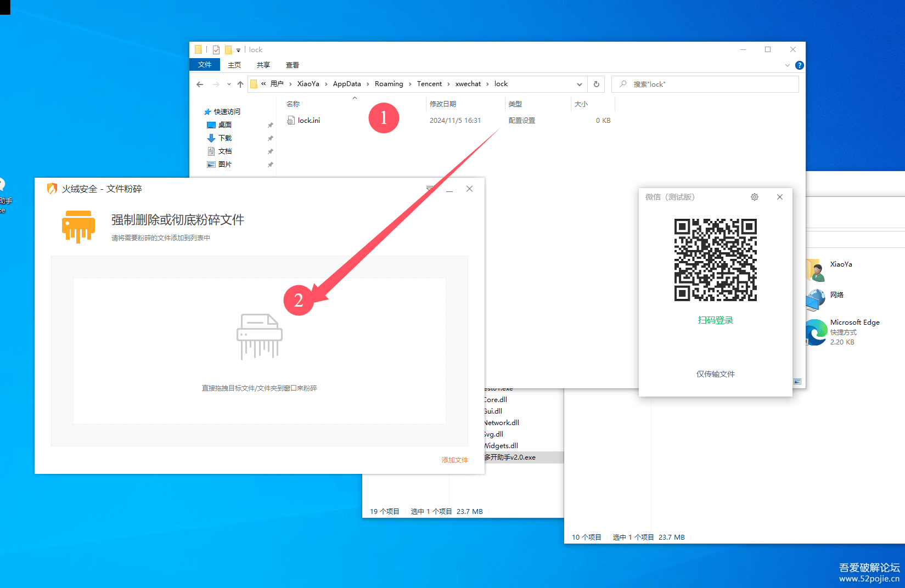Image resolution: width=905 pixels, height=588 pixels.
Task: Sort by 大小 (Size) column header
Action: point(581,104)
